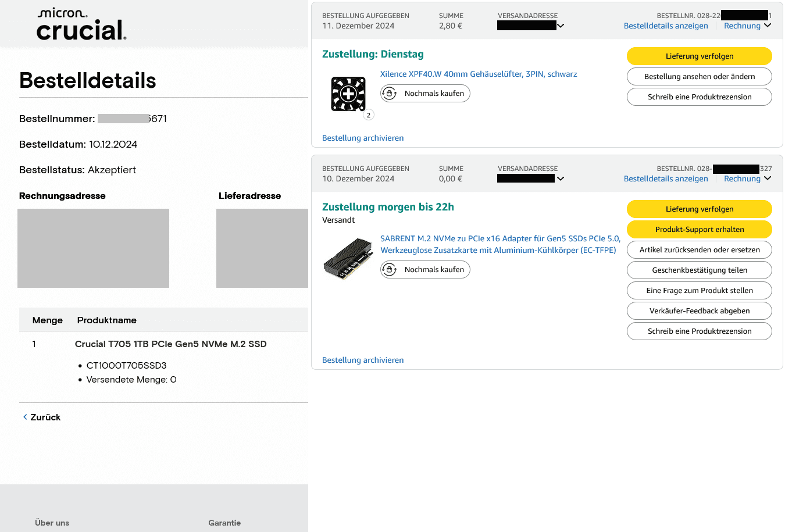Open Xilence XPF40.W Gehäuselüfter product link

click(x=478, y=74)
